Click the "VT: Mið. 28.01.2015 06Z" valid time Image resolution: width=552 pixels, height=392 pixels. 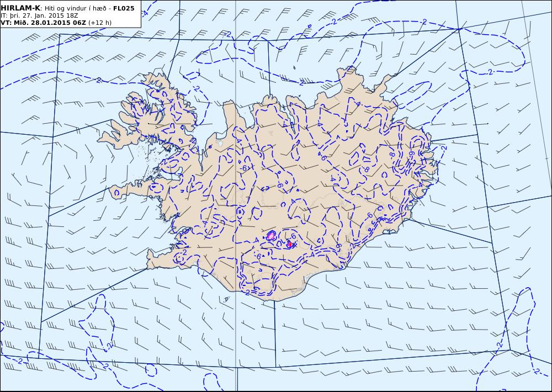[43, 23]
